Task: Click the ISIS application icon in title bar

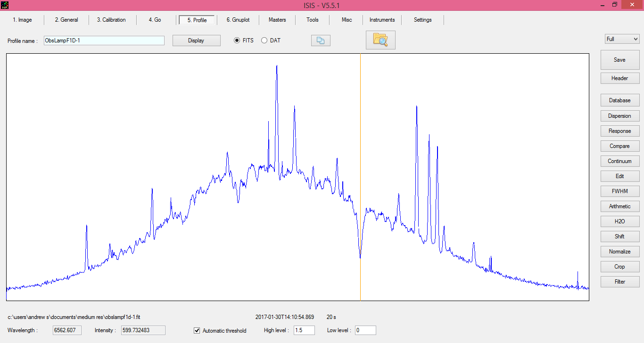Action: [x=5, y=5]
